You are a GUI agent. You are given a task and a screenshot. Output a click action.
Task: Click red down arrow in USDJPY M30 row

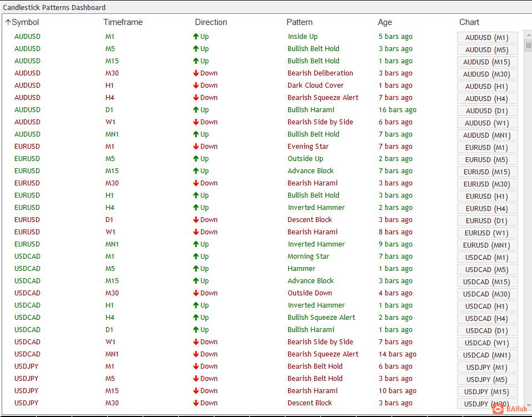196,403
